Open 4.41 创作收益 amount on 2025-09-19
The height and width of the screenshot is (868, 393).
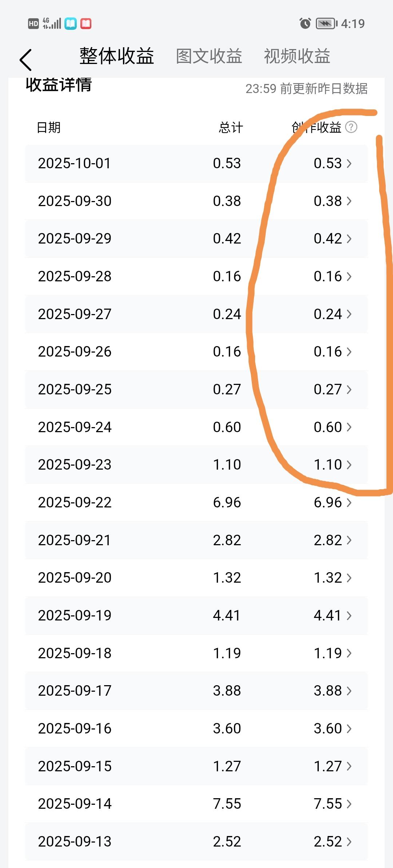[x=328, y=616]
